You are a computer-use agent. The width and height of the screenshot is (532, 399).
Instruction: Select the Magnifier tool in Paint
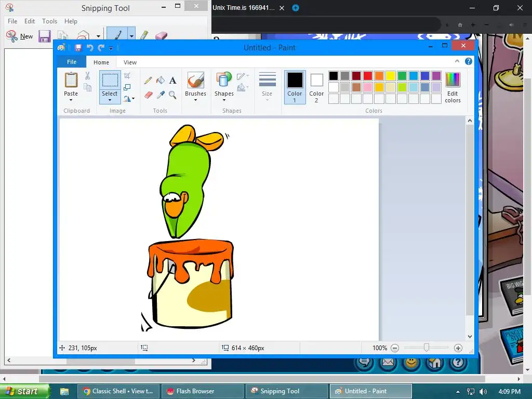click(172, 95)
